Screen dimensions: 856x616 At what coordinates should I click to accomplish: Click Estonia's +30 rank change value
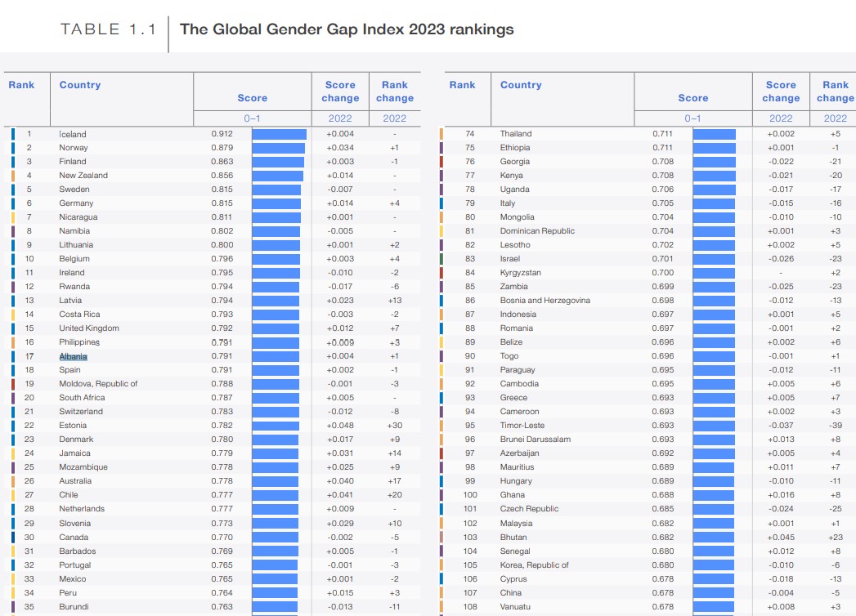[x=394, y=426]
